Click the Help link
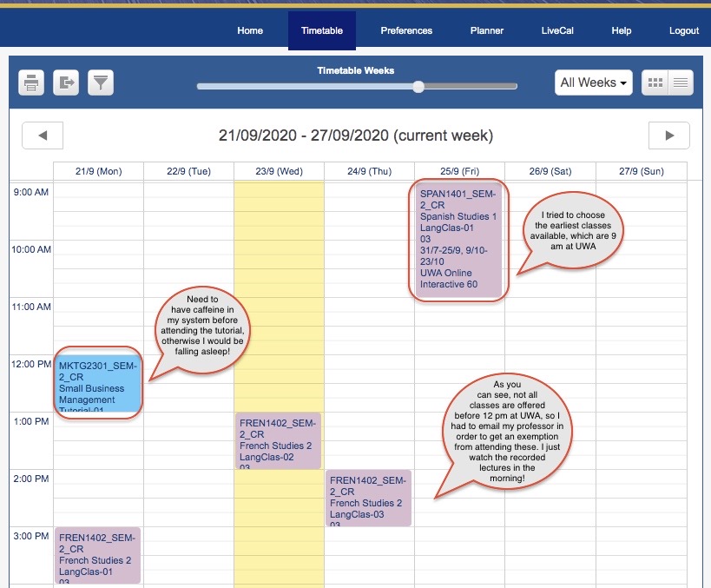Viewport: 711px width, 588px height. point(622,30)
